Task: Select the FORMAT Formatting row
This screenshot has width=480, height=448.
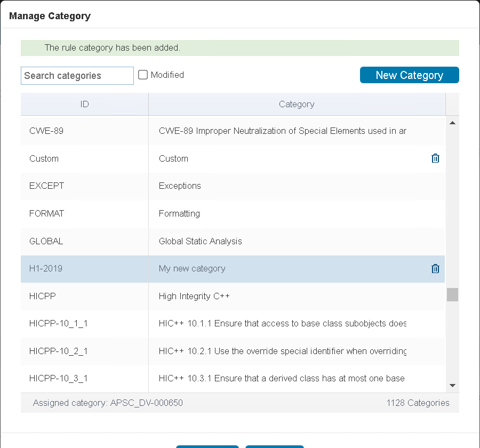Action: click(x=233, y=213)
